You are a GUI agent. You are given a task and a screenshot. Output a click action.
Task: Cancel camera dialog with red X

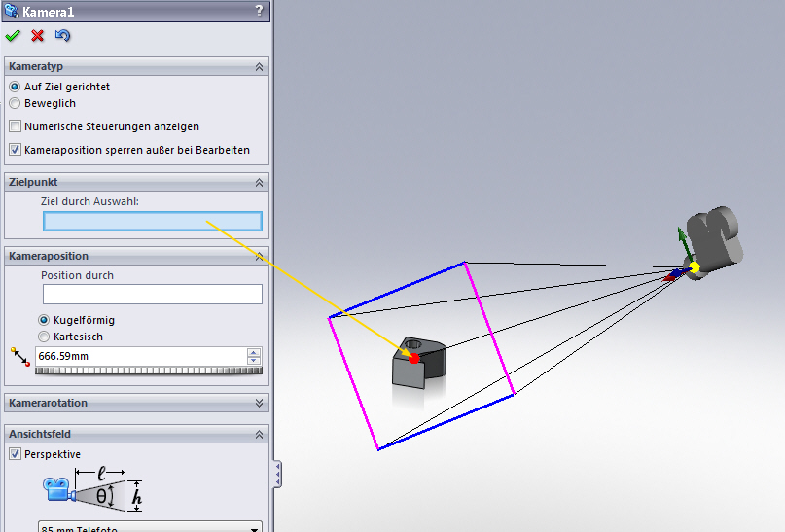(38, 36)
